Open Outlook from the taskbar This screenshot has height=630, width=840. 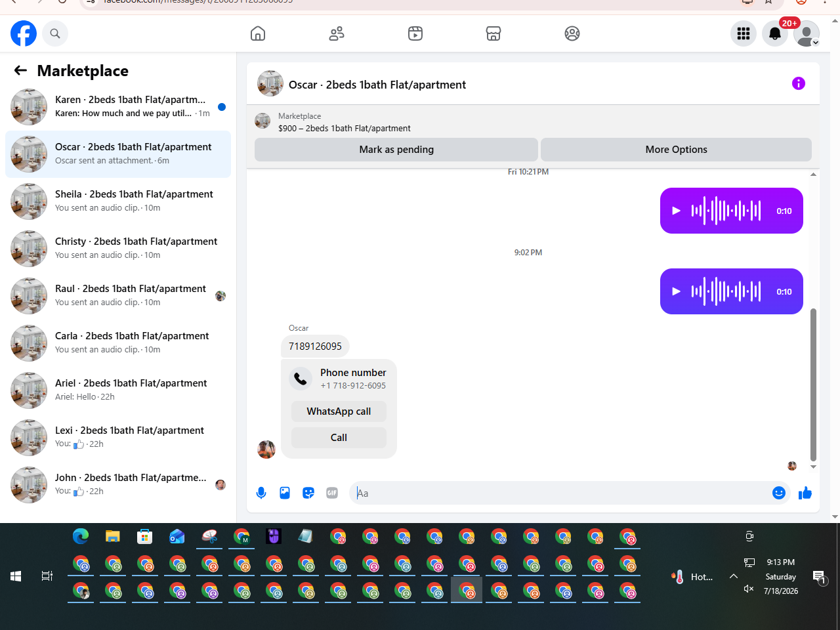click(x=177, y=537)
